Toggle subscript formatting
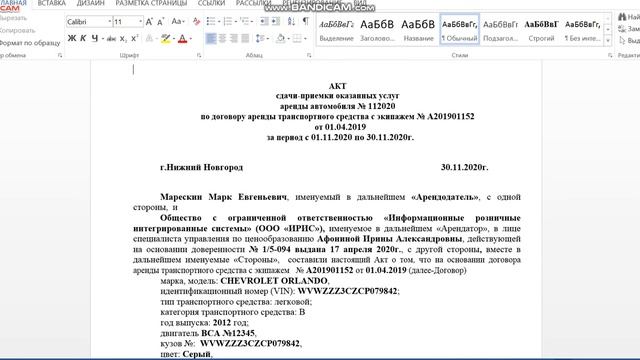This screenshot has height=360, width=640. point(123,39)
